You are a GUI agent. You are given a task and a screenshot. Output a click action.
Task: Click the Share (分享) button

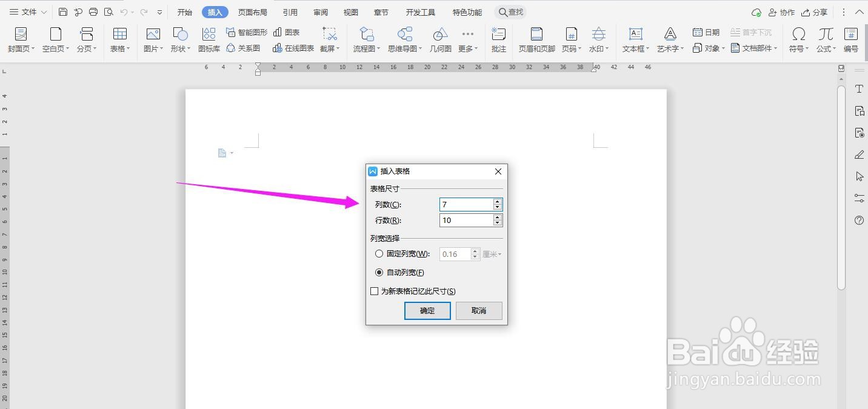[814, 12]
